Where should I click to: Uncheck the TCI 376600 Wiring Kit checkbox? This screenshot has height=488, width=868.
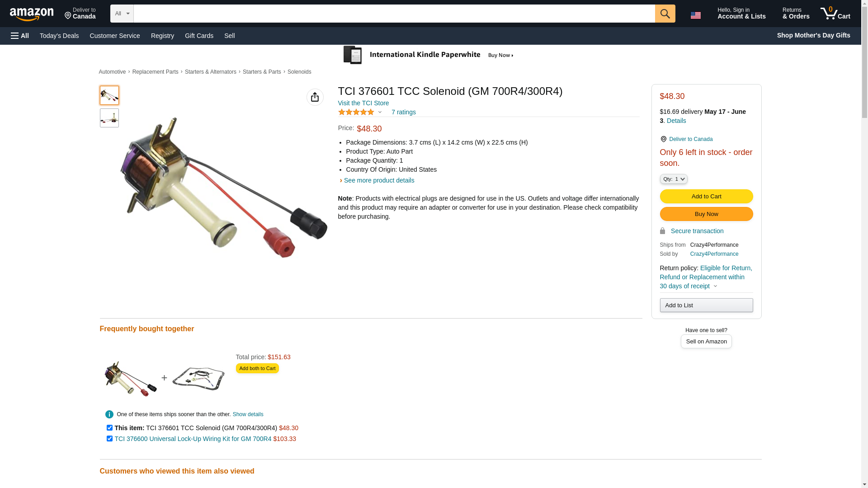coord(109,438)
